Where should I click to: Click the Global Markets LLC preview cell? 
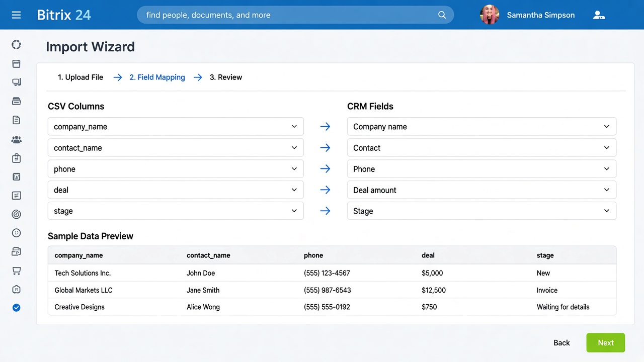coord(84,290)
